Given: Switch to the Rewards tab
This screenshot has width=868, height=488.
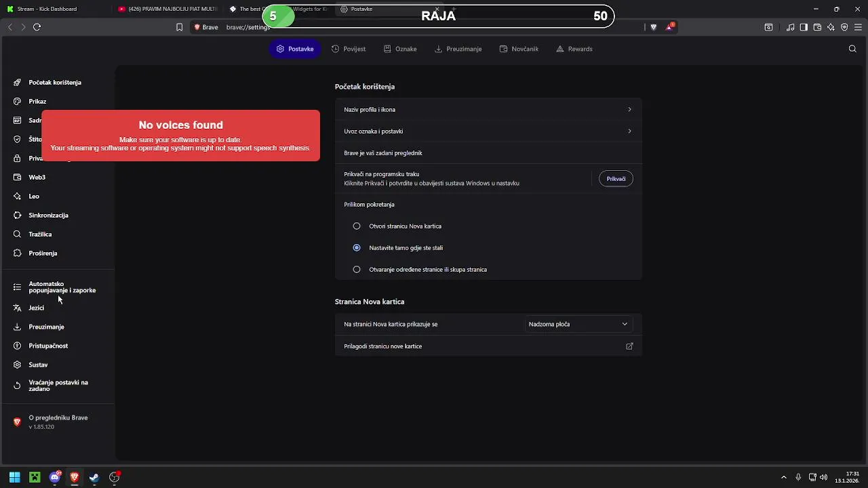Looking at the screenshot, I should pyautogui.click(x=574, y=49).
